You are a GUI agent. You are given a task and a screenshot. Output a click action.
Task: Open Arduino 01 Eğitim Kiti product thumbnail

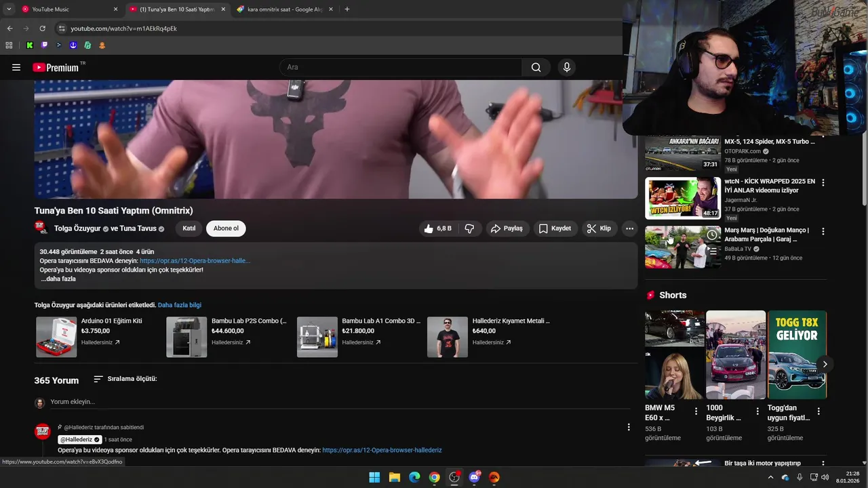click(x=56, y=337)
